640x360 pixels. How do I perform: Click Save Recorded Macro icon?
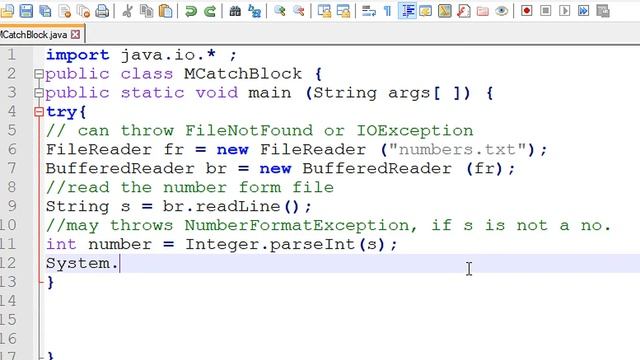coord(603,11)
